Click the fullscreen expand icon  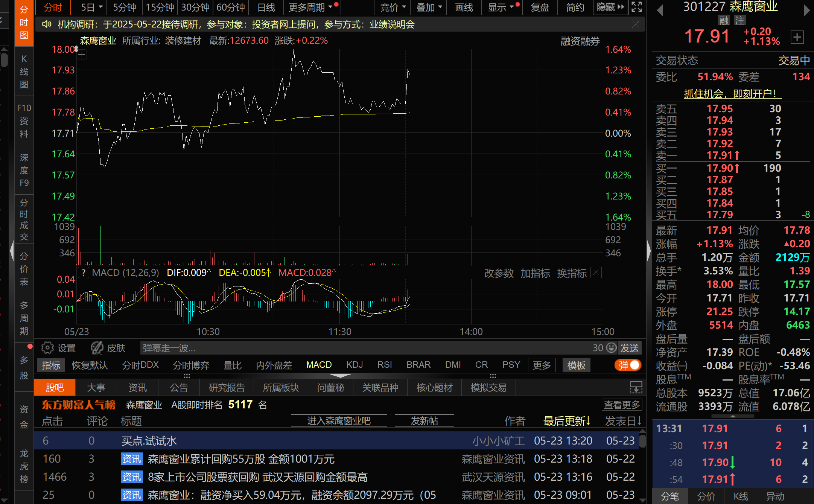pyautogui.click(x=636, y=7)
